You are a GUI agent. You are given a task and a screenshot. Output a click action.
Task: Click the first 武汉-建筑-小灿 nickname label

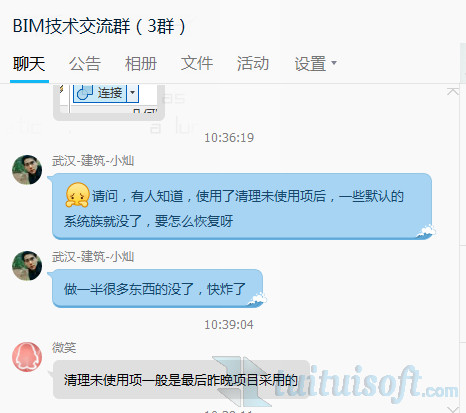pyautogui.click(x=93, y=161)
